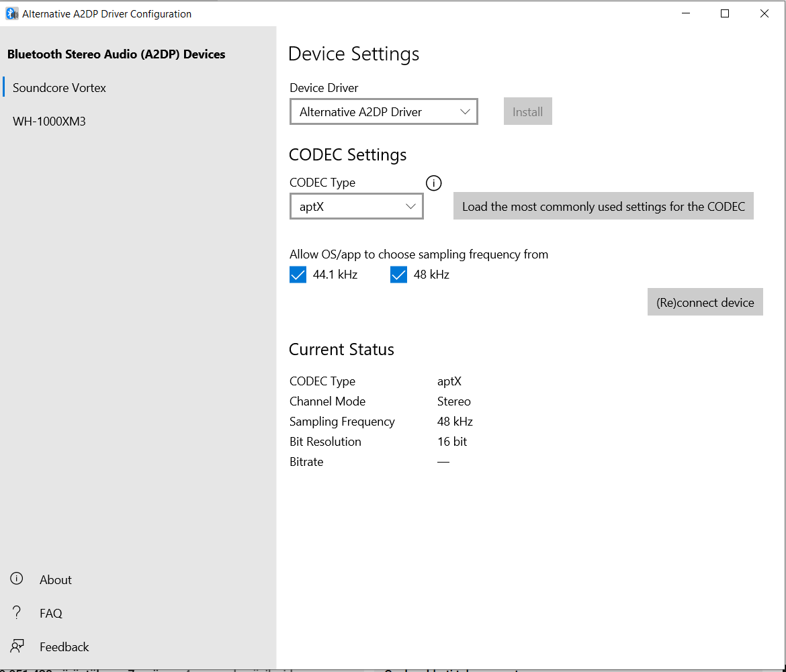Click the (Re)connect device button

(705, 302)
